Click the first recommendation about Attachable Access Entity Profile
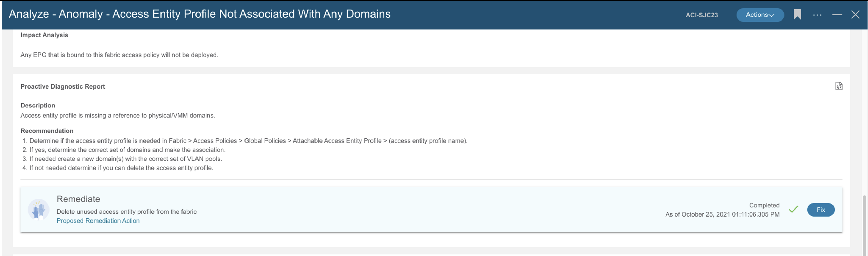This screenshot has height=256, width=868. (x=248, y=141)
